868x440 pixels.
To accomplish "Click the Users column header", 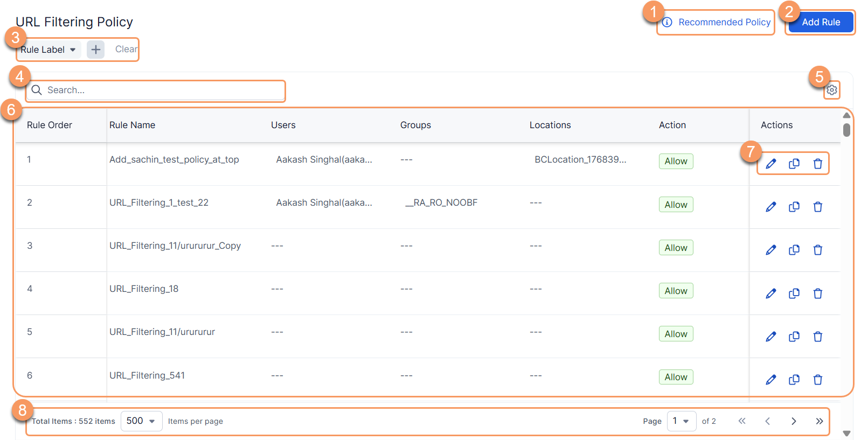I will point(283,125).
